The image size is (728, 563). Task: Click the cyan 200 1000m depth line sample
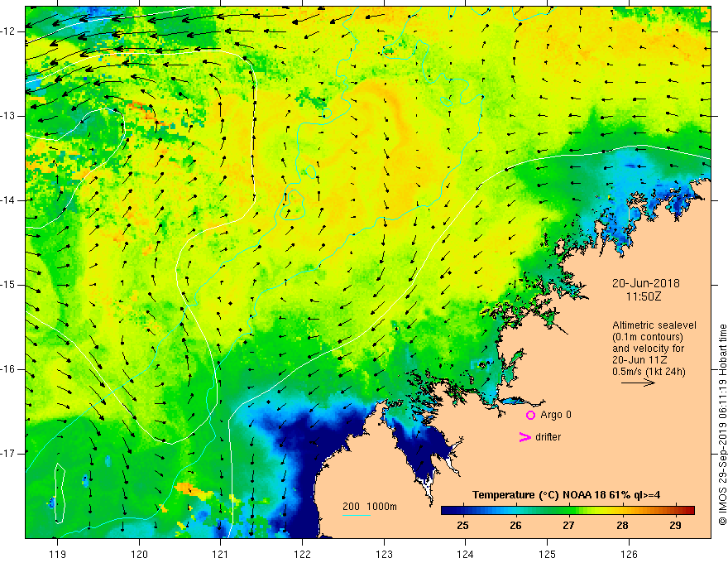(x=356, y=515)
